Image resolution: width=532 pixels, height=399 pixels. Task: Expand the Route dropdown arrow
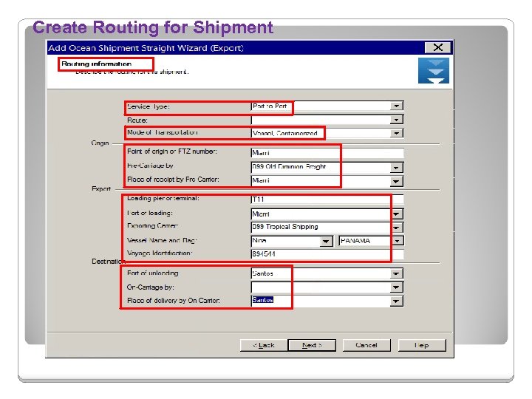(396, 120)
